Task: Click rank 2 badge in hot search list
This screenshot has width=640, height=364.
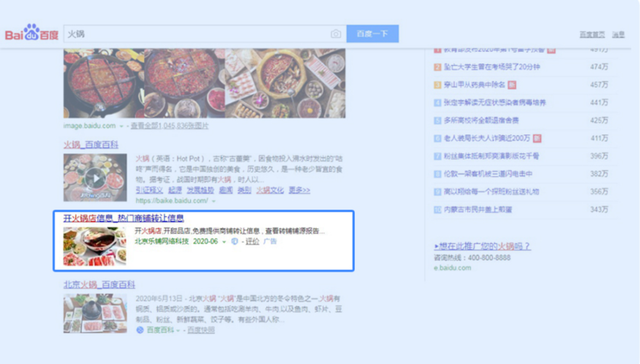Action: (x=437, y=67)
